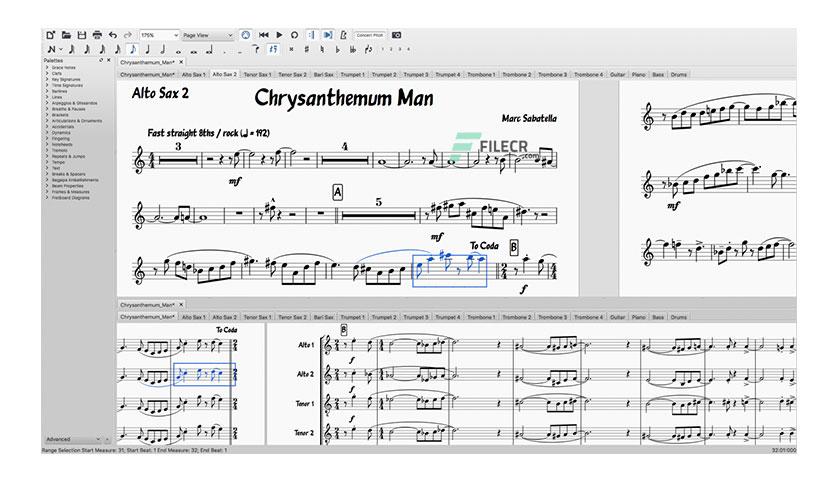The width and height of the screenshot is (836, 484).
Task: Switch to Alto Sax 1 tab in top pane
Action: [x=193, y=75]
